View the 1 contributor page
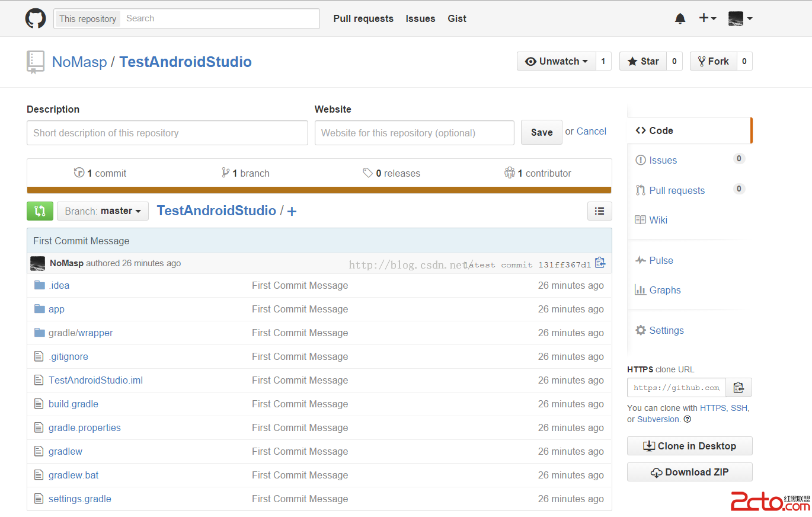Screen dimensions: 812x517 [x=538, y=173]
